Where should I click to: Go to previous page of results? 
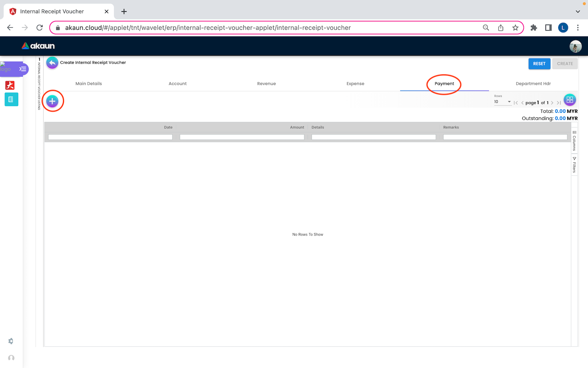coord(522,103)
